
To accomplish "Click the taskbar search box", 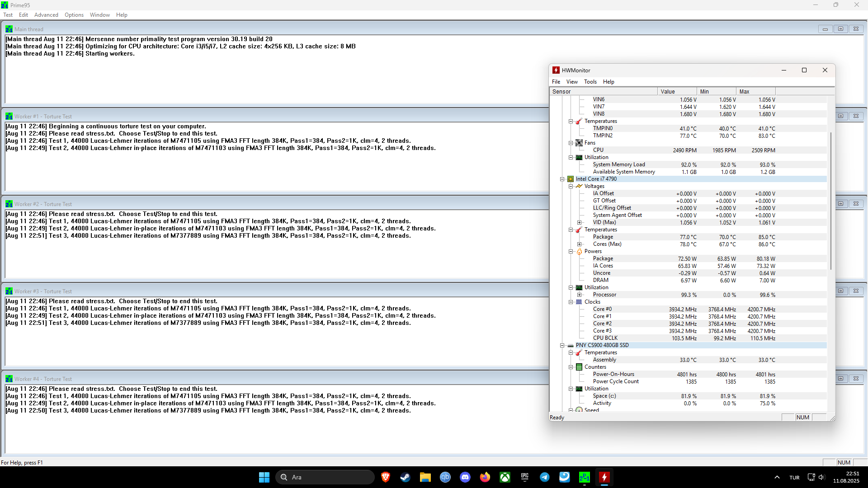I will pos(325,477).
